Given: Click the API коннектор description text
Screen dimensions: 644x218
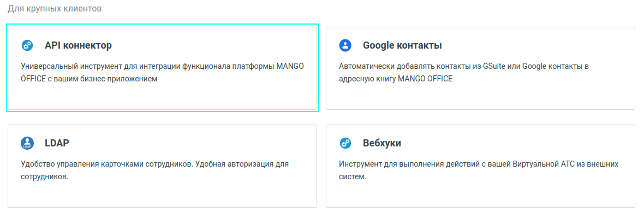Looking at the screenshot, I should (162, 72).
